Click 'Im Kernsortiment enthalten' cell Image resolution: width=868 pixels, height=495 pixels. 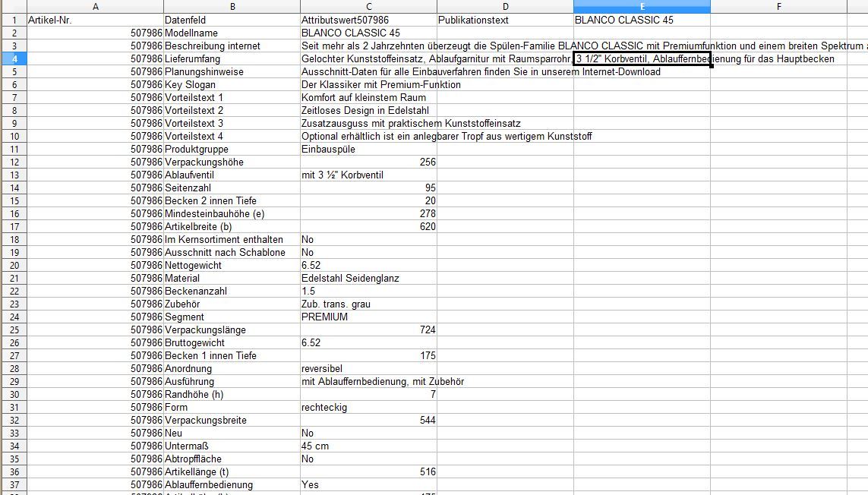click(232, 240)
